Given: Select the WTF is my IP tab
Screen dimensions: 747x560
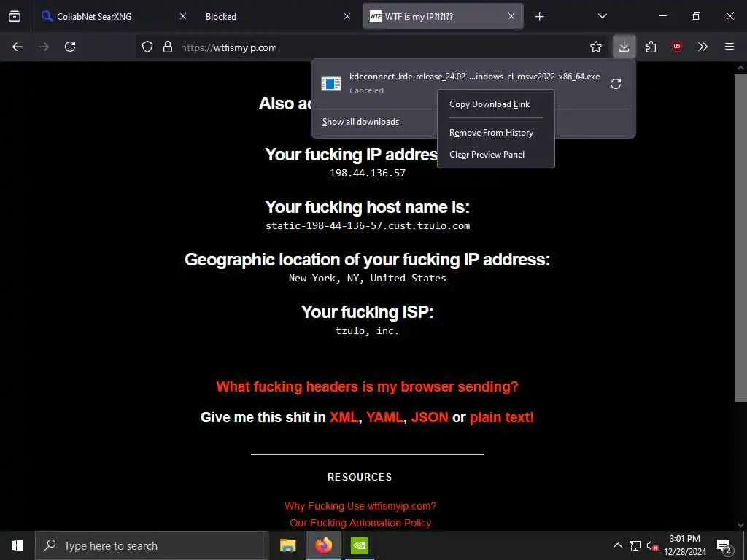Looking at the screenshot, I should [x=443, y=16].
